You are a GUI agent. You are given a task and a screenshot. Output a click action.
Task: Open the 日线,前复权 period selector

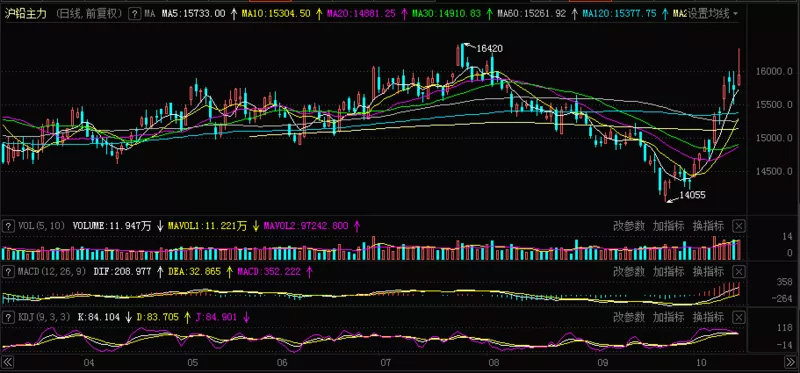89,14
